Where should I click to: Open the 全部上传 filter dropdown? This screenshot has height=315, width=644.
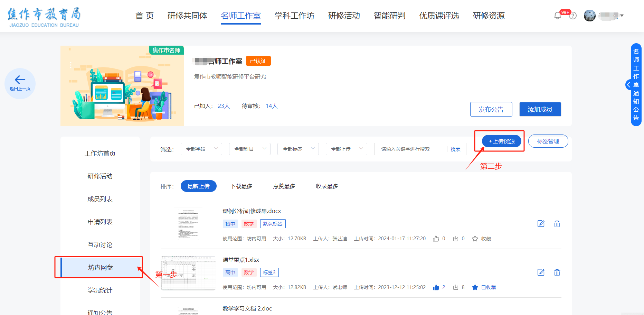pos(347,149)
